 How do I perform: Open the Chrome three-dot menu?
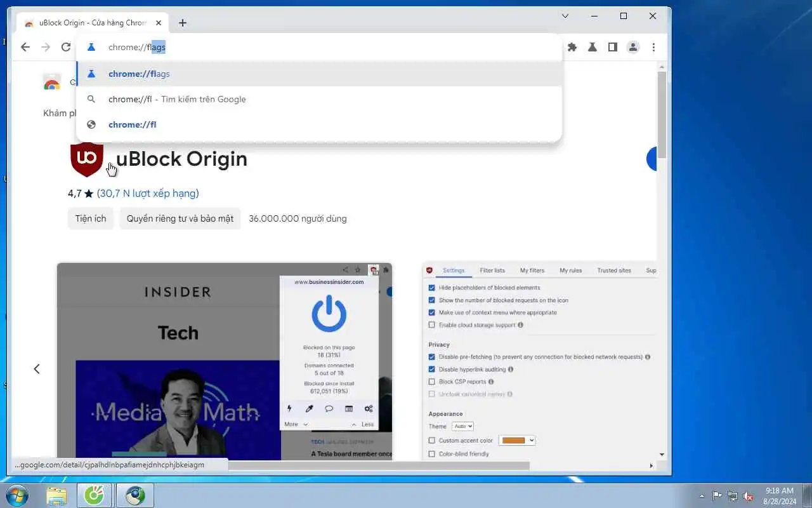click(x=653, y=47)
